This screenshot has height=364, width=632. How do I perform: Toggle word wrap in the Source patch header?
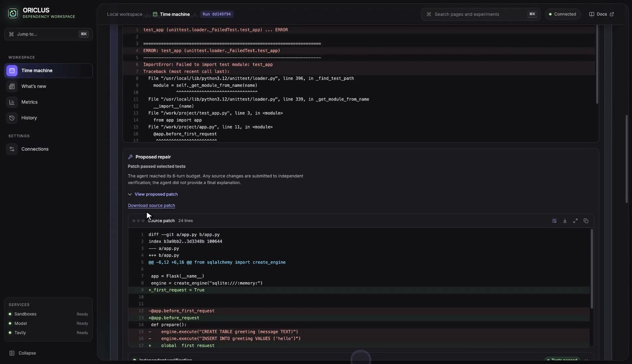(554, 221)
